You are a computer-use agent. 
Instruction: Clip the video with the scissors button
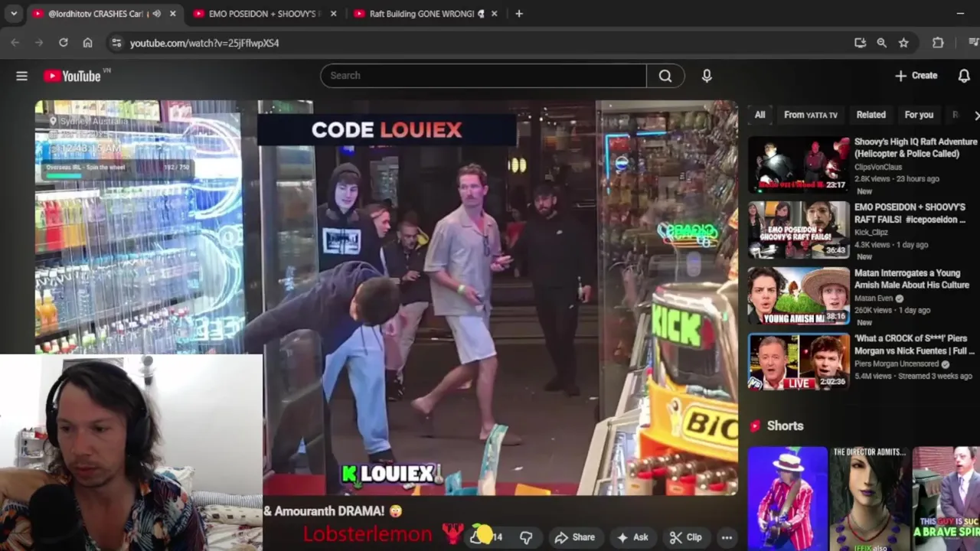point(686,537)
